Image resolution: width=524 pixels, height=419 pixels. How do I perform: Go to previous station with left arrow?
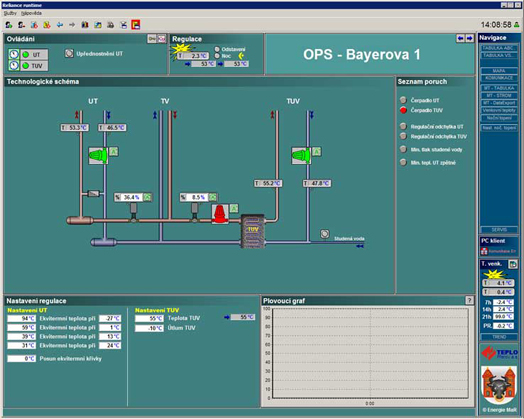tap(461, 38)
